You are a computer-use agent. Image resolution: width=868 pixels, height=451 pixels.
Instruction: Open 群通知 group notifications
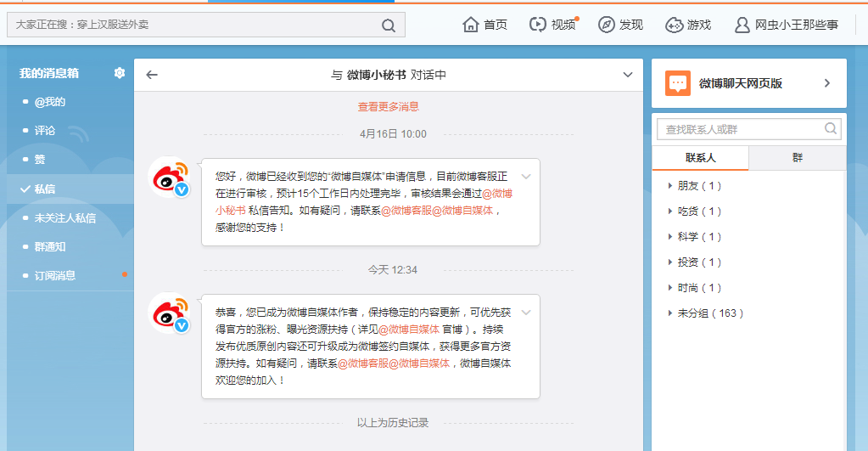click(x=50, y=247)
